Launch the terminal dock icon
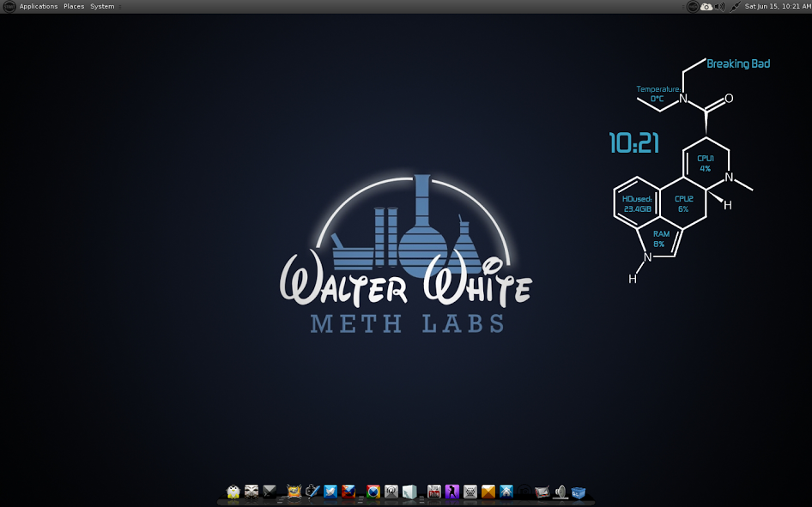Image resolution: width=812 pixels, height=507 pixels. [x=270, y=491]
